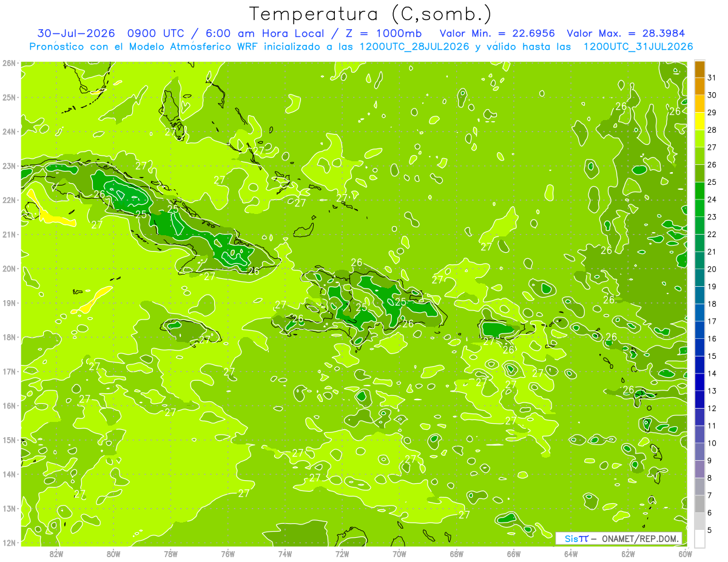This screenshot has height=562, width=728.
Task: Click the "ONAMET/REP.DOM." credit label
Action: coord(639,538)
